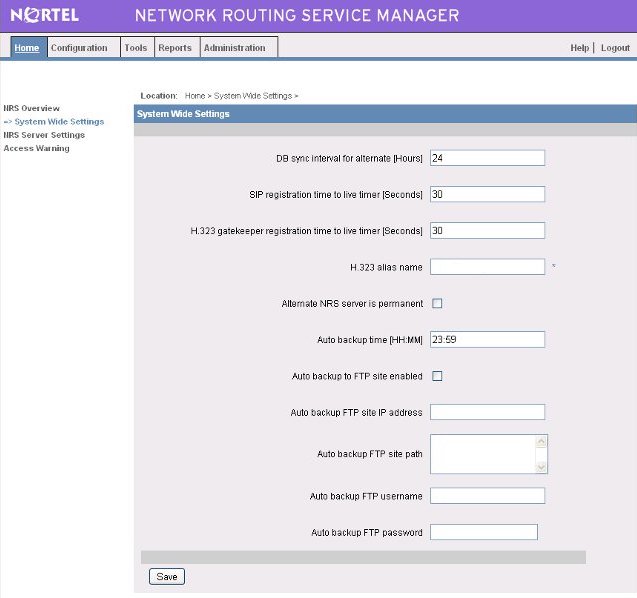Click the Auto backup FTP username field

487,496
